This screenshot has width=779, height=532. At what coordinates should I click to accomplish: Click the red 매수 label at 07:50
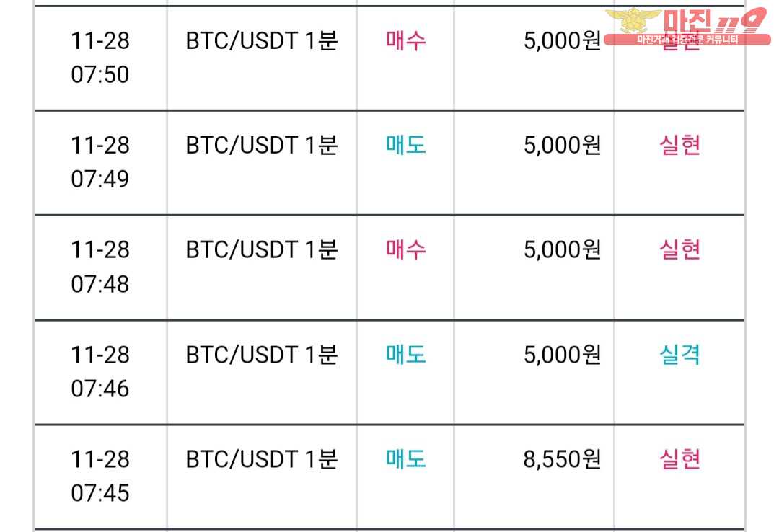point(406,41)
